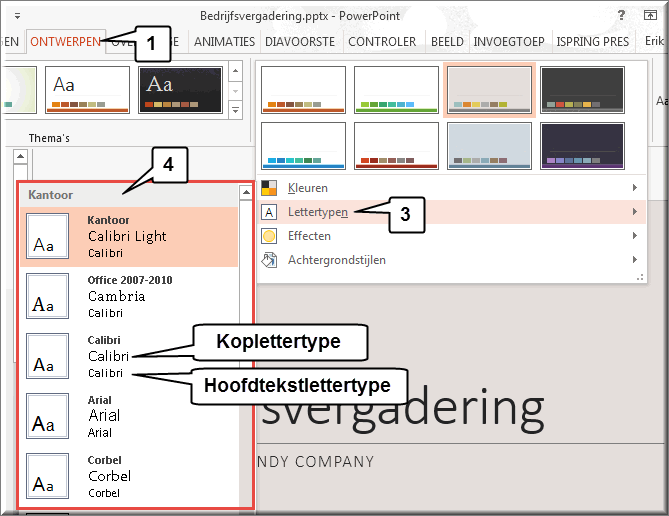Click the Achtergrondstijlen paint bucket icon
This screenshot has width=669, height=516.
[x=269, y=260]
